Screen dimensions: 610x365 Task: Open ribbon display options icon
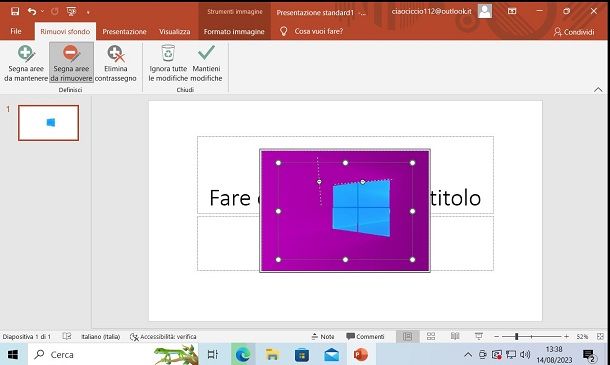coord(512,11)
